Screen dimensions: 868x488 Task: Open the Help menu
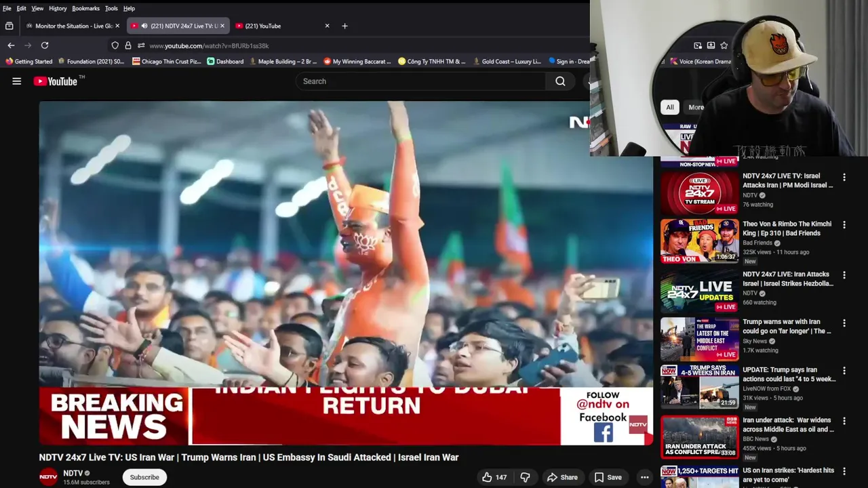point(129,8)
